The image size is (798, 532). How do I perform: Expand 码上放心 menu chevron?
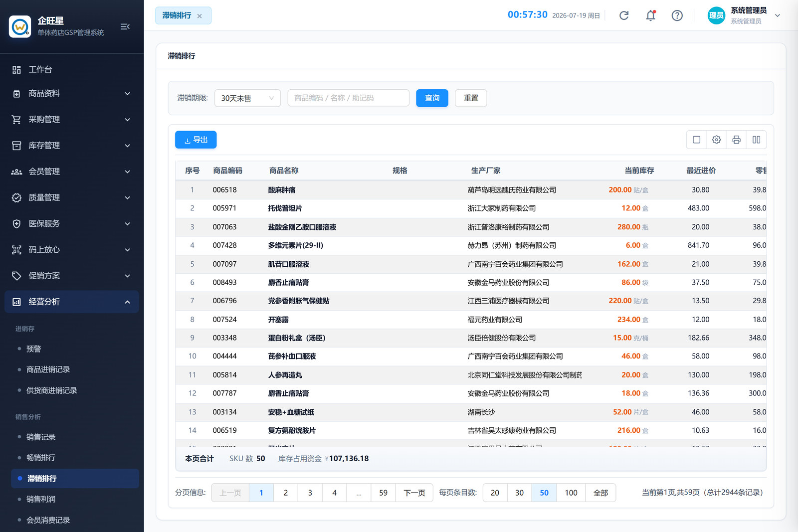128,250
